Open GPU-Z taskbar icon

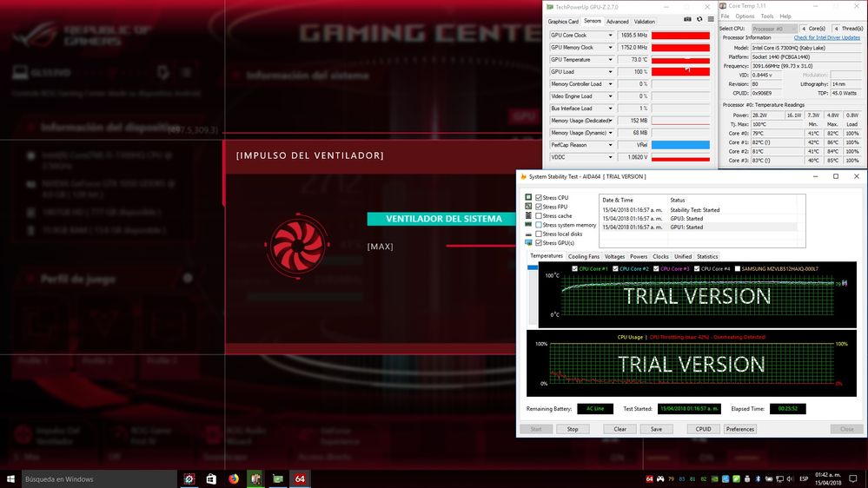click(x=278, y=479)
